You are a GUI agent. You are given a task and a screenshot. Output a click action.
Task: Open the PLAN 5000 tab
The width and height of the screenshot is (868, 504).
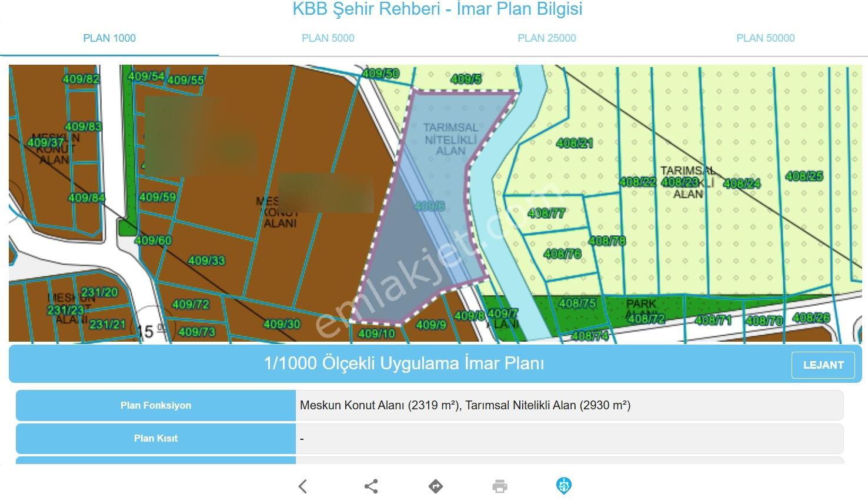[328, 38]
